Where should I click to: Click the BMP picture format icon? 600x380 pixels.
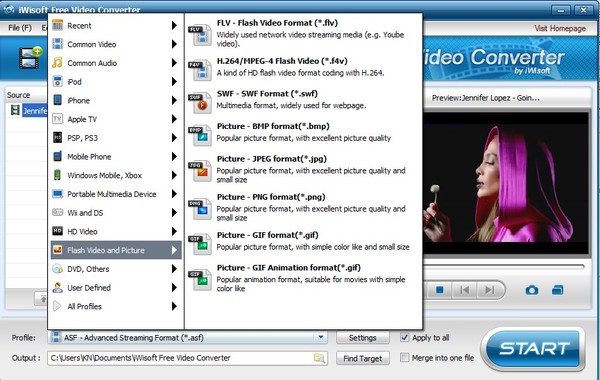point(200,135)
